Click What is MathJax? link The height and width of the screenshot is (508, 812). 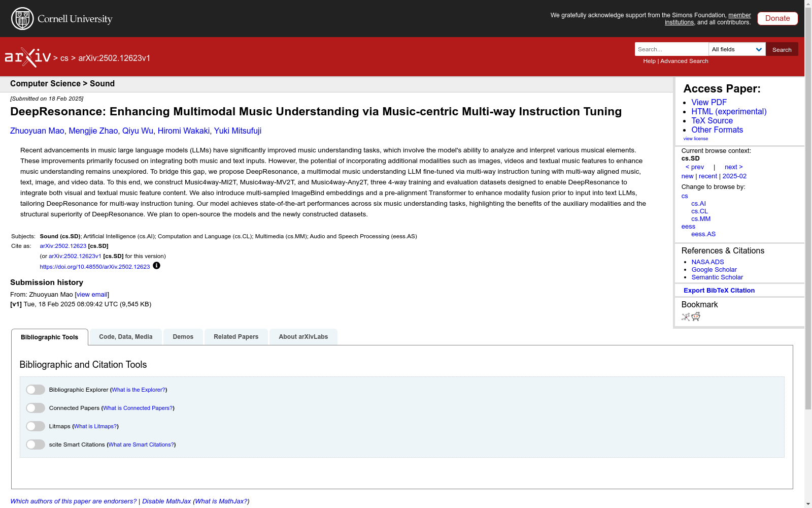[221, 501]
